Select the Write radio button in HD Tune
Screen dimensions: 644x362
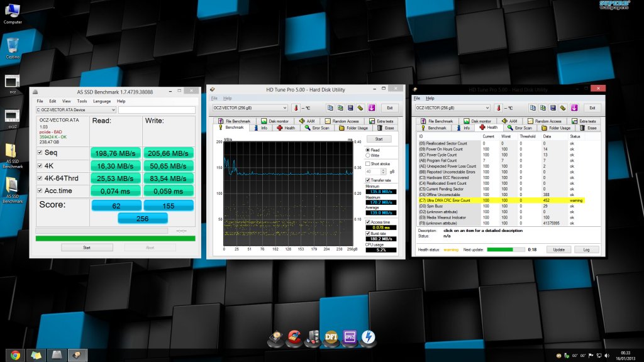[367, 156]
